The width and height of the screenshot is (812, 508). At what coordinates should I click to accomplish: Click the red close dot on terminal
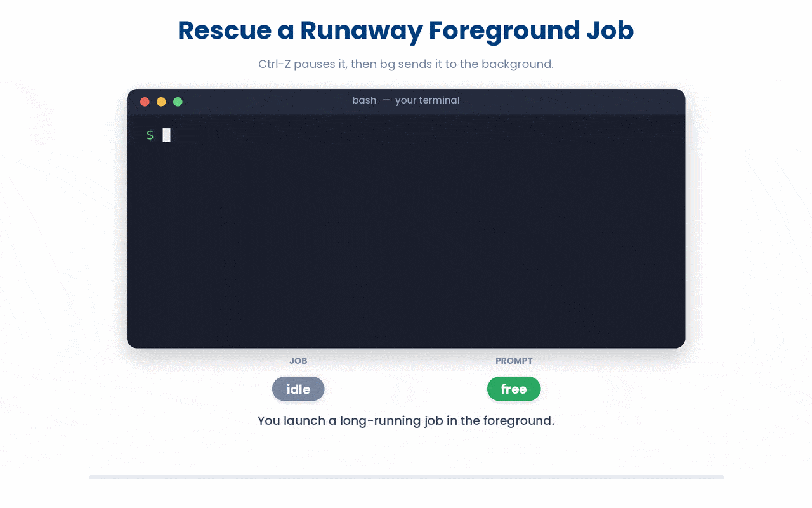click(145, 102)
